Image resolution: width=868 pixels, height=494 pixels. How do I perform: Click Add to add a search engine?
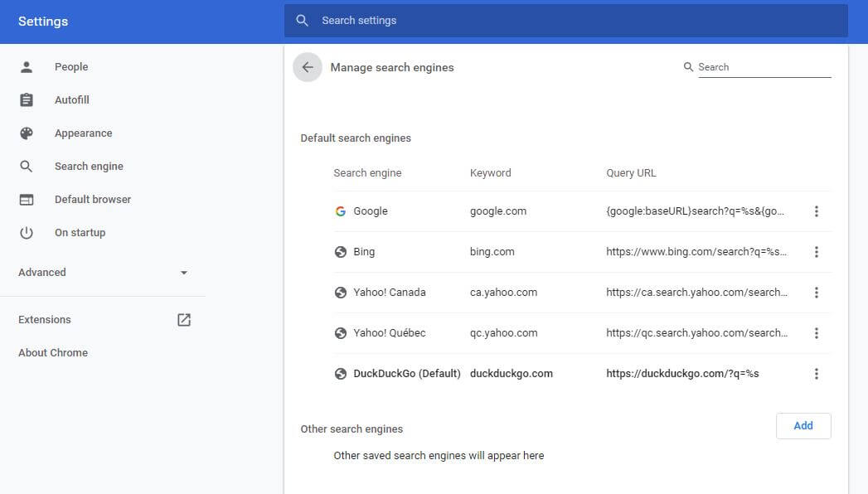pyautogui.click(x=803, y=426)
